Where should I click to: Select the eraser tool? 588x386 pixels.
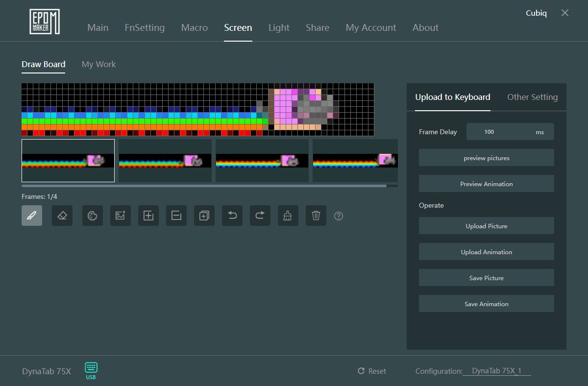coord(62,216)
